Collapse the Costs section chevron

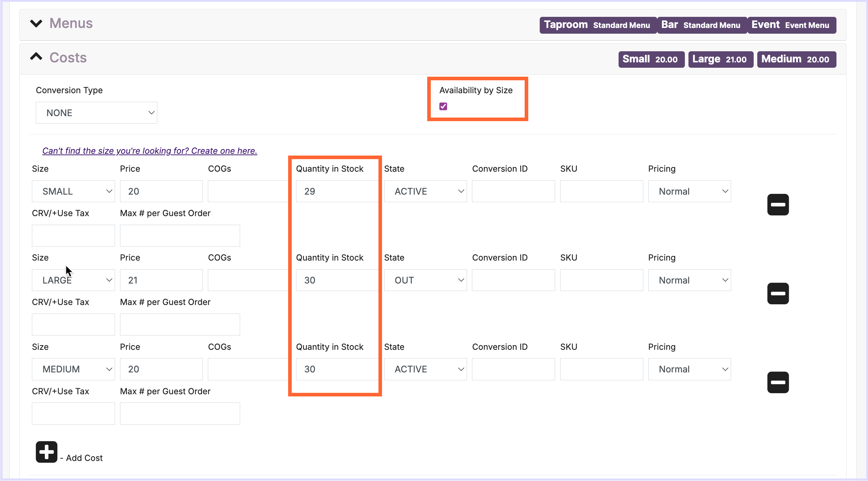point(36,57)
